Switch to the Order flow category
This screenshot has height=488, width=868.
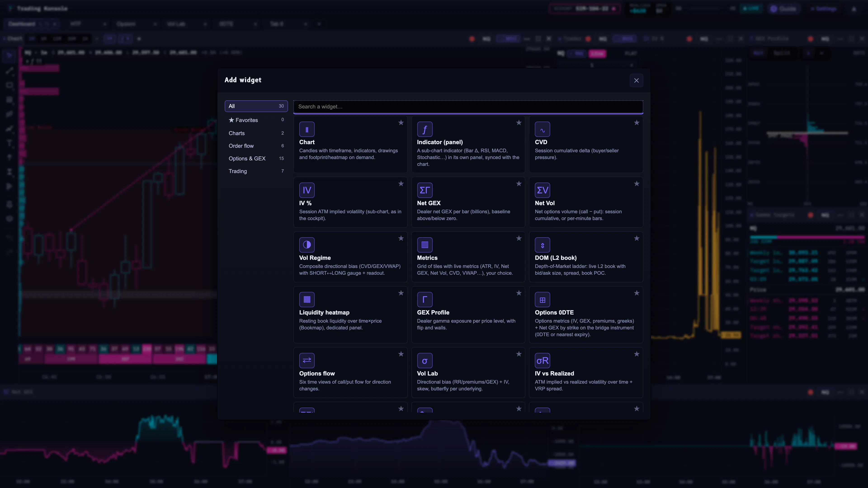256,146
